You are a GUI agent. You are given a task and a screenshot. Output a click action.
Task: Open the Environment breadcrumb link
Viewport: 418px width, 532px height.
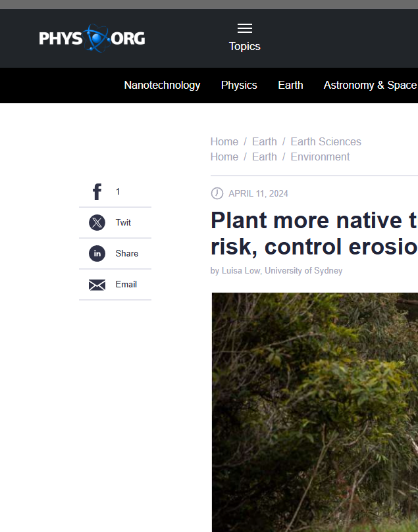[x=320, y=157]
